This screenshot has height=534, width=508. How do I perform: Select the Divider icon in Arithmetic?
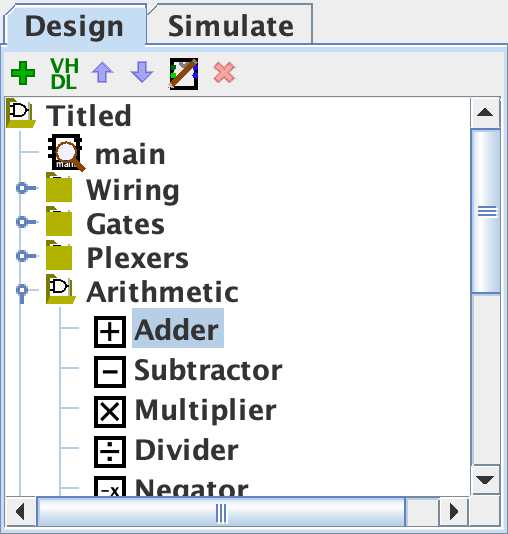pyautogui.click(x=110, y=452)
